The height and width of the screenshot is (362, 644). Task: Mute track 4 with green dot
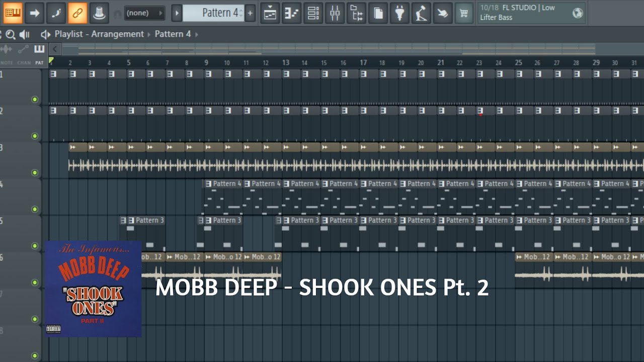click(35, 209)
